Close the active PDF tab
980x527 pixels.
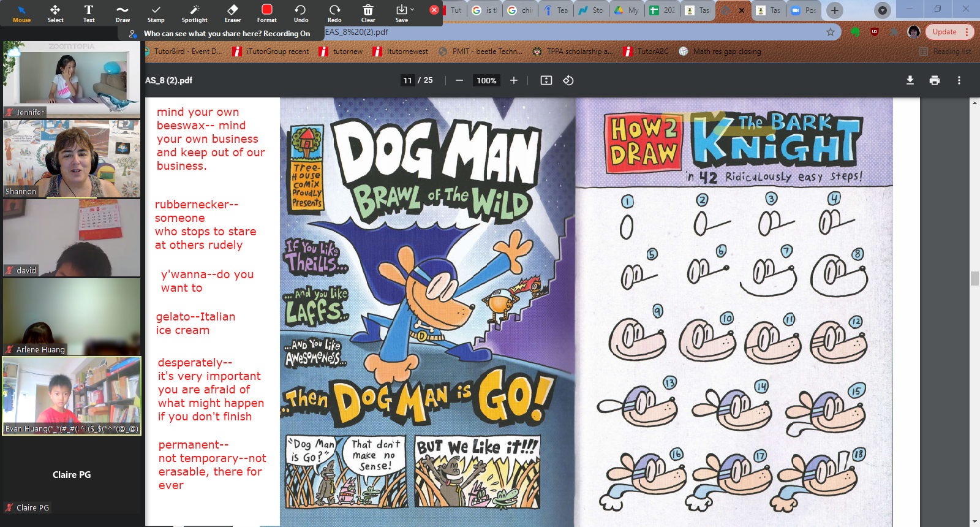(742, 10)
